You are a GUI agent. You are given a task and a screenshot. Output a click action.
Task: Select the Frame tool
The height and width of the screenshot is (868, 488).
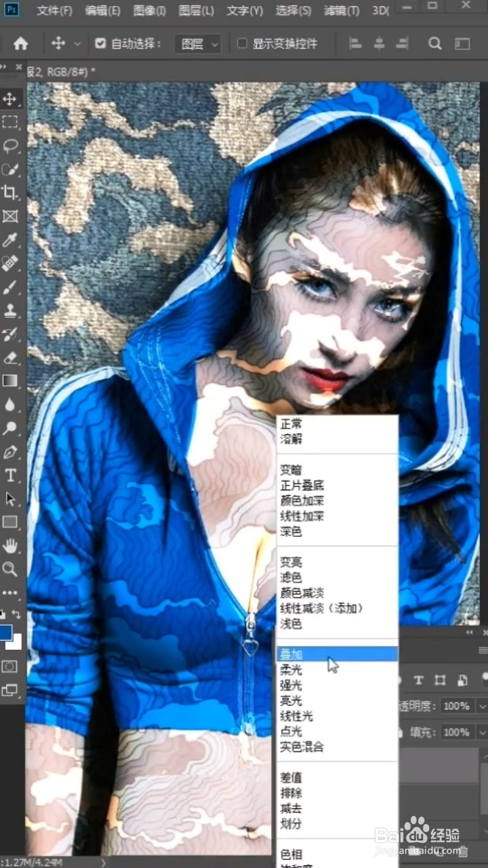point(9,216)
